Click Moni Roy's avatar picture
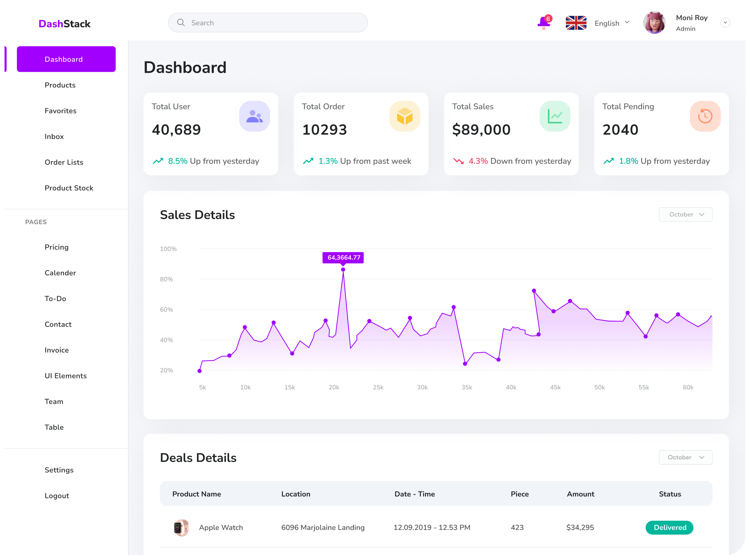 pyautogui.click(x=654, y=23)
